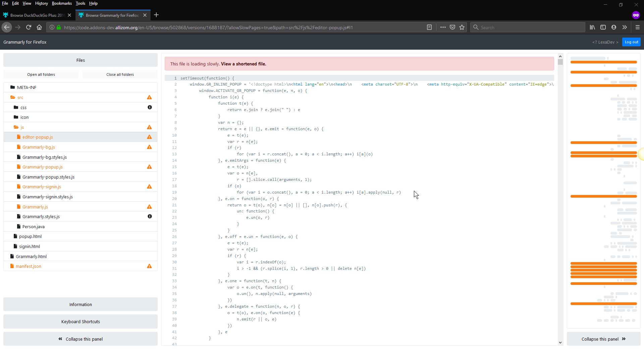Open the Information panel button
The width and height of the screenshot is (644, 349).
pyautogui.click(x=80, y=304)
